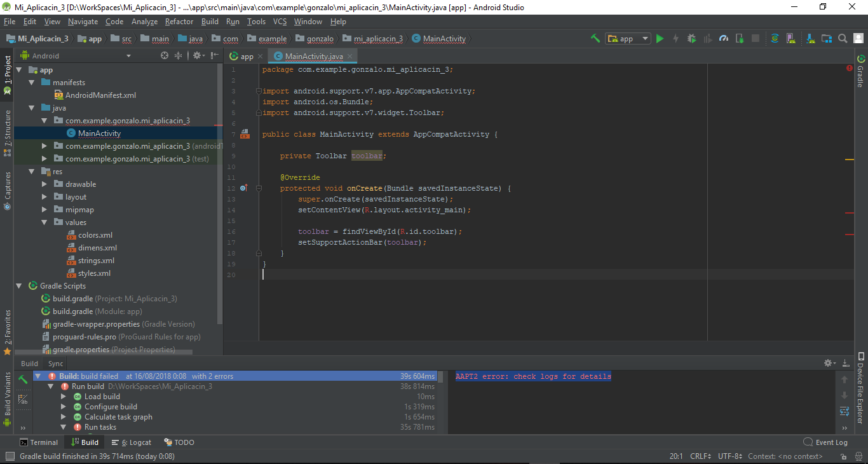Expand the layout folder
The image size is (868, 464).
click(44, 197)
